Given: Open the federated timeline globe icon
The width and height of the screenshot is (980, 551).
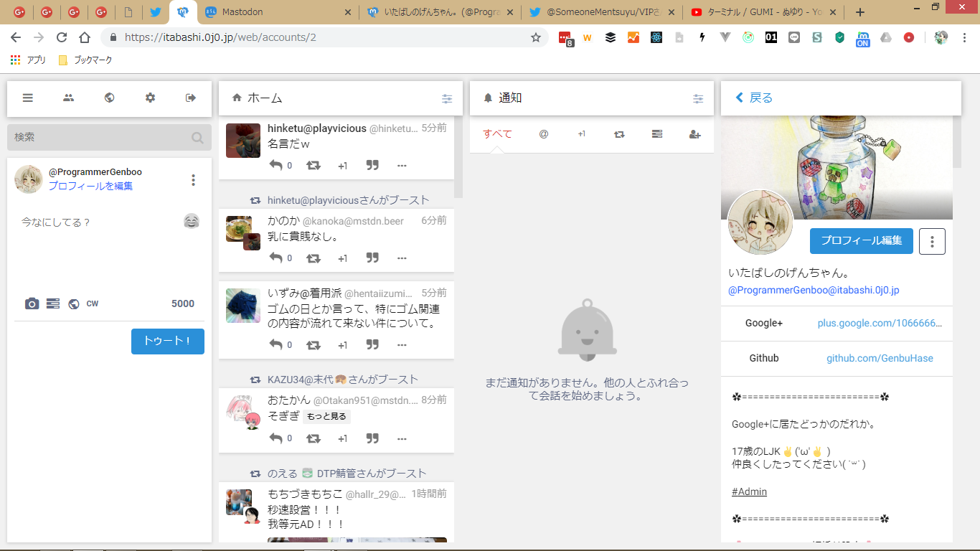Looking at the screenshot, I should tap(109, 98).
